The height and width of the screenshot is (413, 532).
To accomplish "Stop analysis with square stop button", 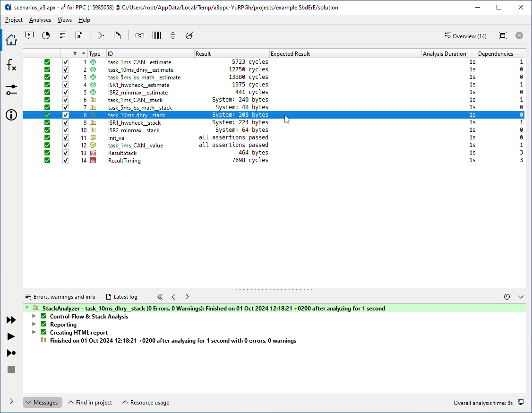I will pos(11,370).
